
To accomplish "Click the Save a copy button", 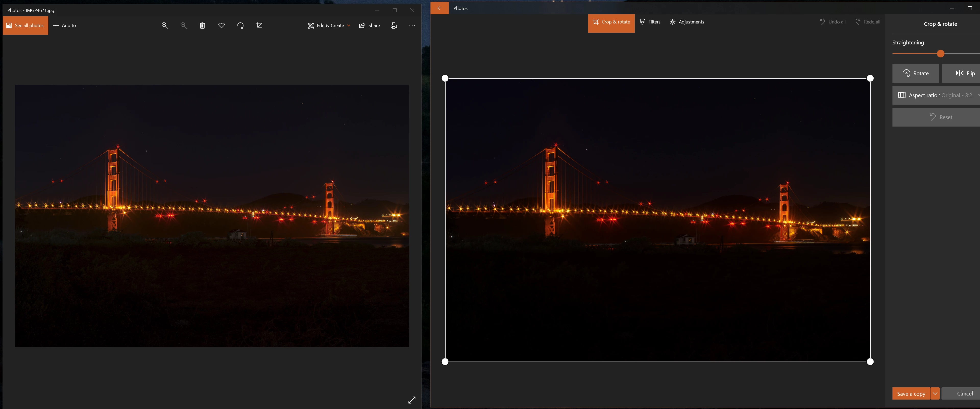I will [x=911, y=393].
